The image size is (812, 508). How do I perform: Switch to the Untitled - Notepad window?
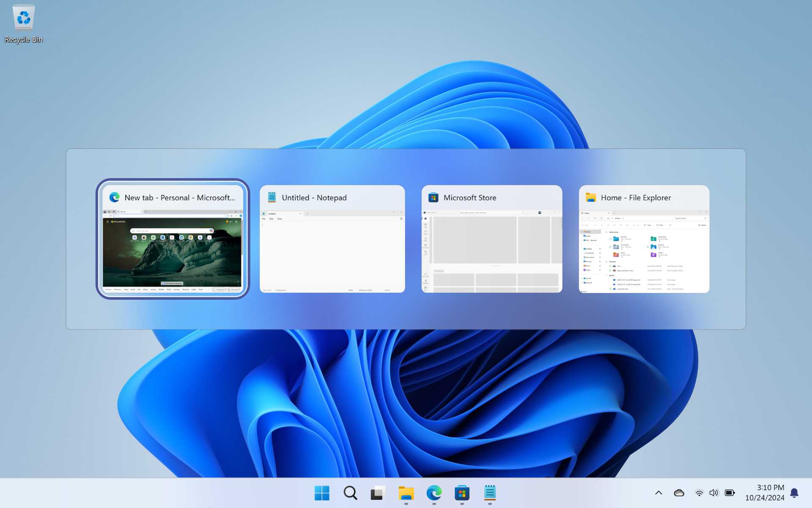tap(332, 239)
